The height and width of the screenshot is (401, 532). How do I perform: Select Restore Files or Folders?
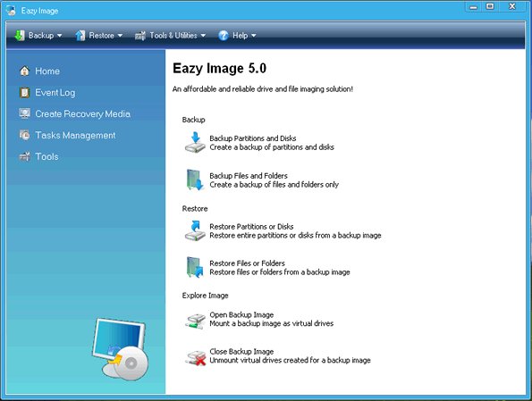(247, 263)
